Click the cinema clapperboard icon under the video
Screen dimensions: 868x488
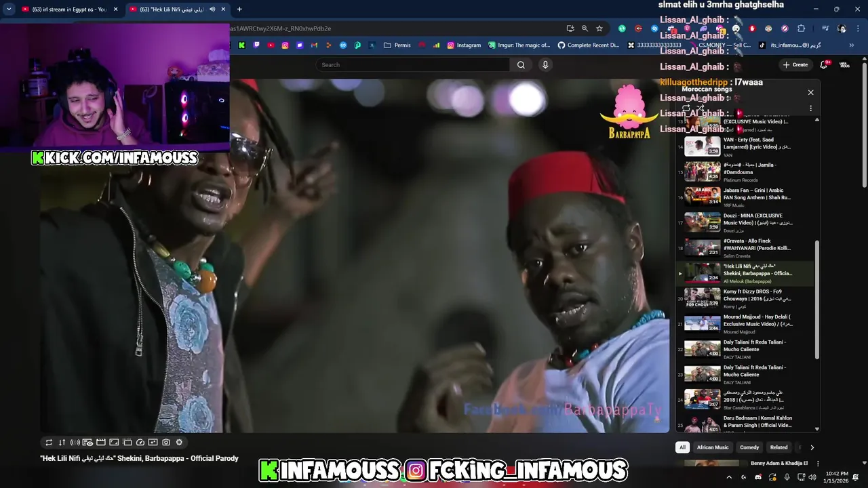pyautogui.click(x=101, y=443)
